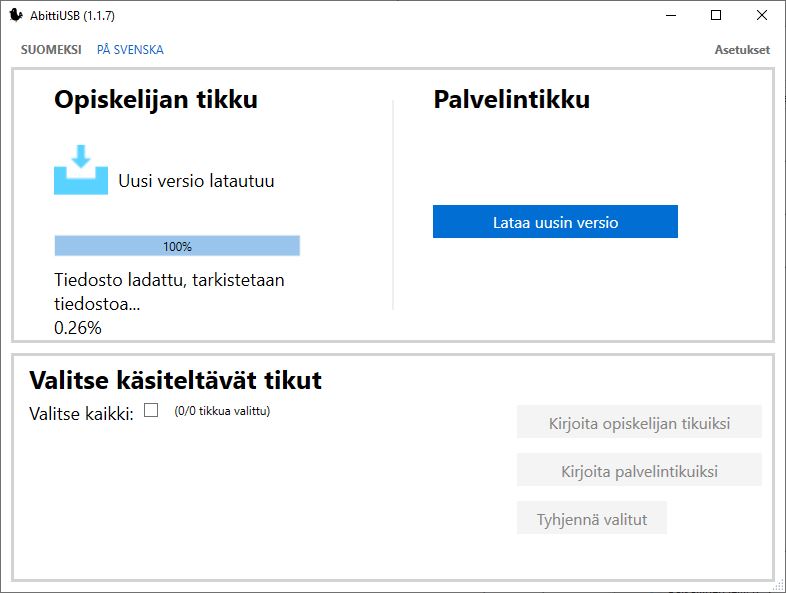Click Kirjoita opiskelijan tikuiksi button
Image resolution: width=786 pixels, height=593 pixels.
click(639, 423)
